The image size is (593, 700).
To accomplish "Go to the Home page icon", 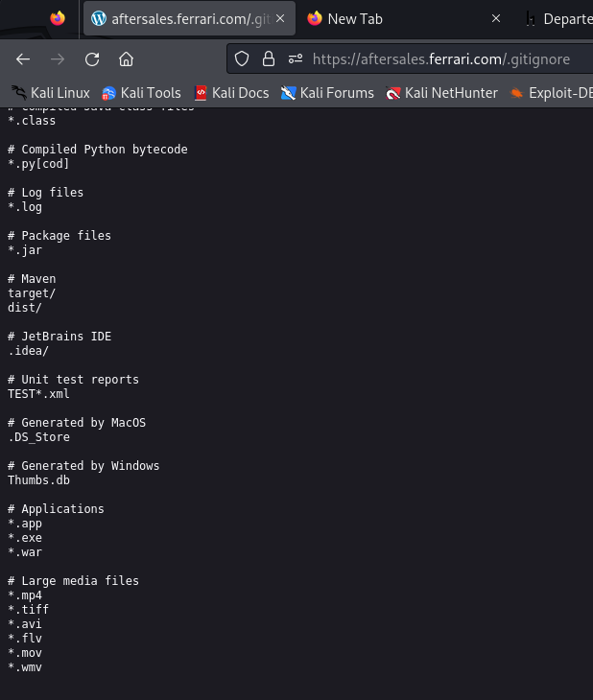I will pos(126,59).
